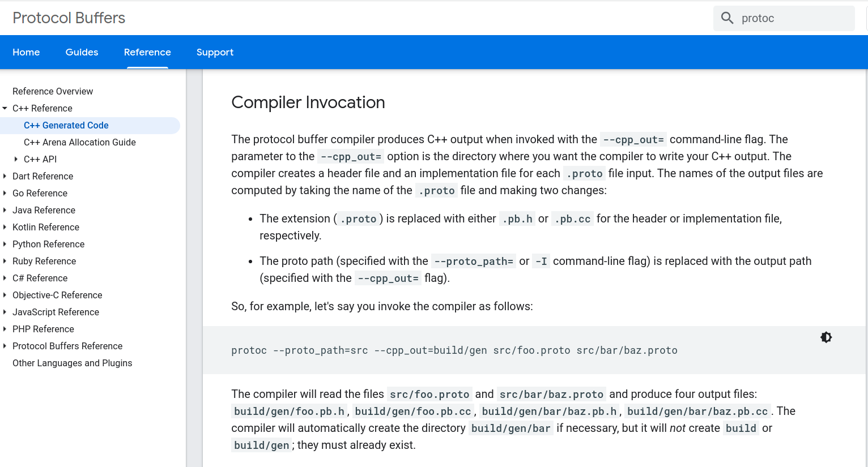Collapse the C++ Reference section
Screen dimensions: 868x467
5,108
